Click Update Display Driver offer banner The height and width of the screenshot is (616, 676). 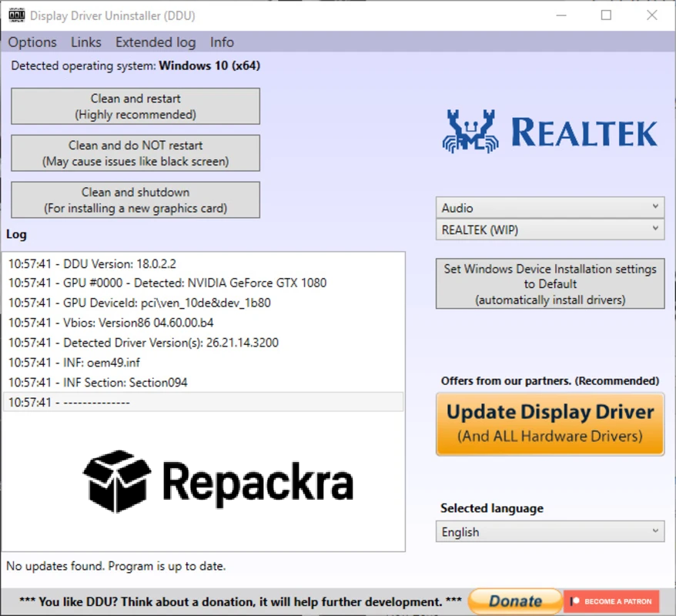click(550, 423)
